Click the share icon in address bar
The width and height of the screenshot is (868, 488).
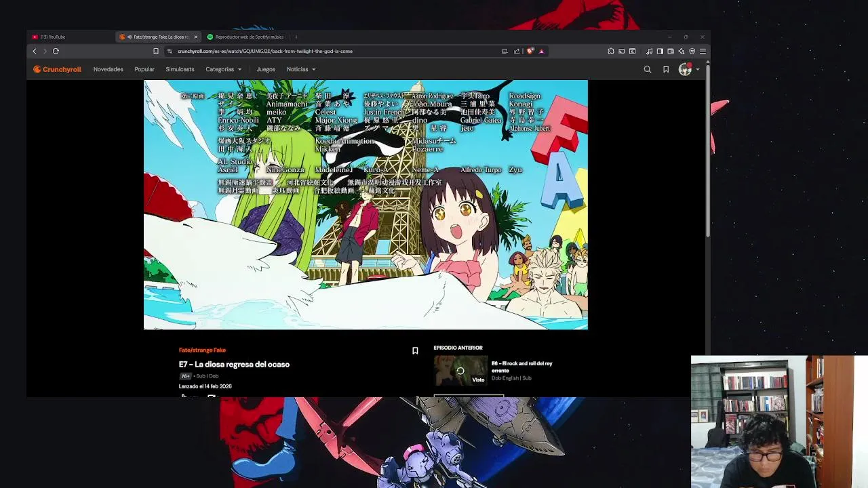click(517, 51)
